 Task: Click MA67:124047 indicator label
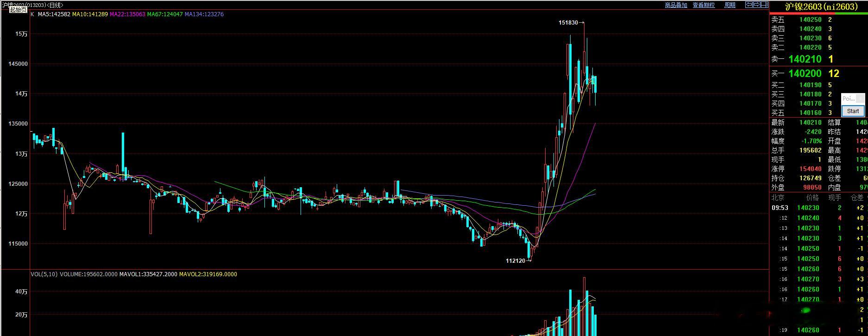(165, 14)
